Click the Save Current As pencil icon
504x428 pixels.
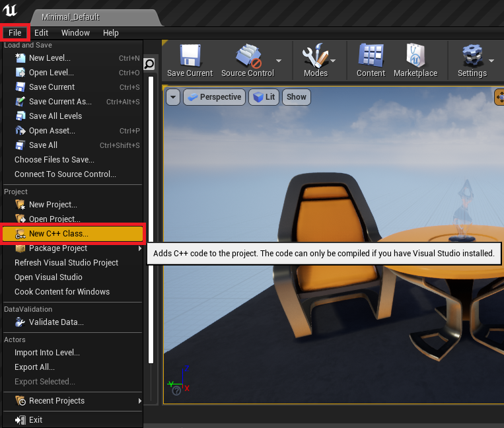(x=20, y=102)
